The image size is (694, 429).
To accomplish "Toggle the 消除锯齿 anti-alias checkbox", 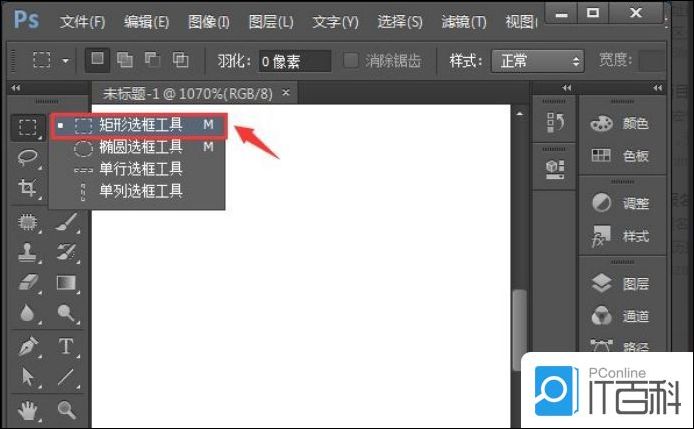I will click(x=351, y=60).
